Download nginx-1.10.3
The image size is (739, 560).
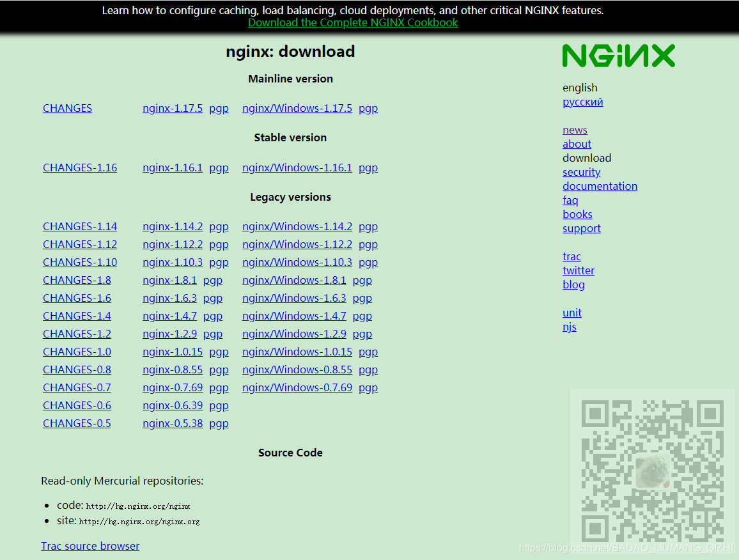173,263
